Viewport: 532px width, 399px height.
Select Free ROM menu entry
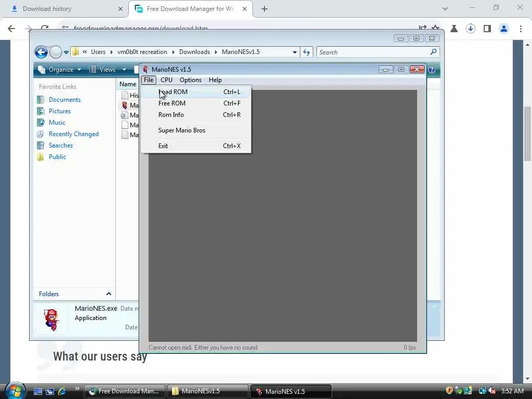tap(196, 103)
